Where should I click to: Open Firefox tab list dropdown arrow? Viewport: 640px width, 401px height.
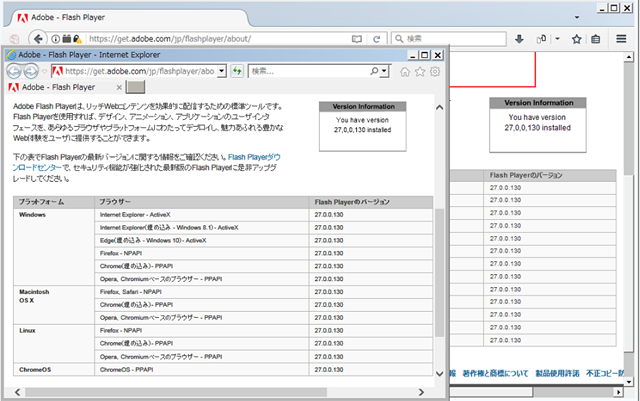(577, 18)
